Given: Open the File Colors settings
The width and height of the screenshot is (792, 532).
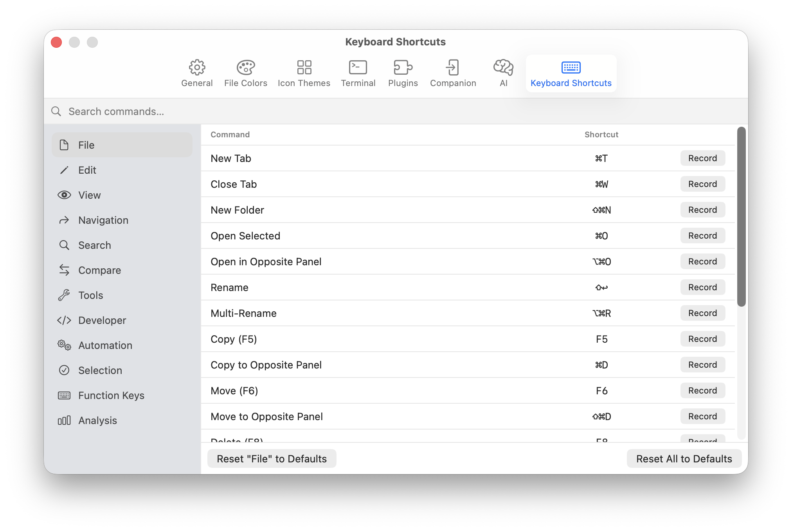Looking at the screenshot, I should (x=245, y=72).
